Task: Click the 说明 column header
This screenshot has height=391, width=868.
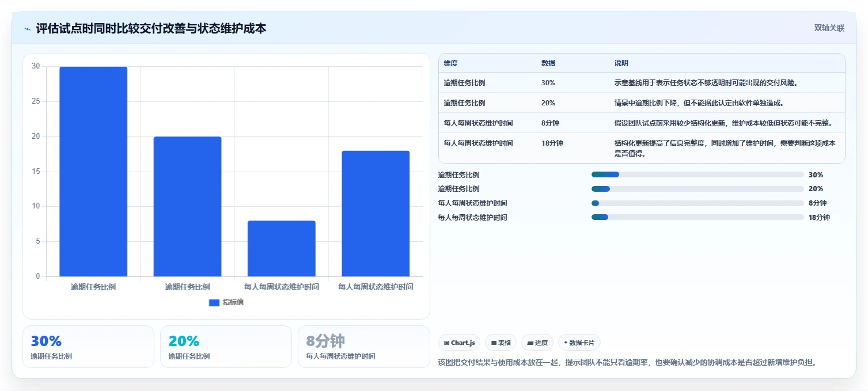Action: coord(621,63)
